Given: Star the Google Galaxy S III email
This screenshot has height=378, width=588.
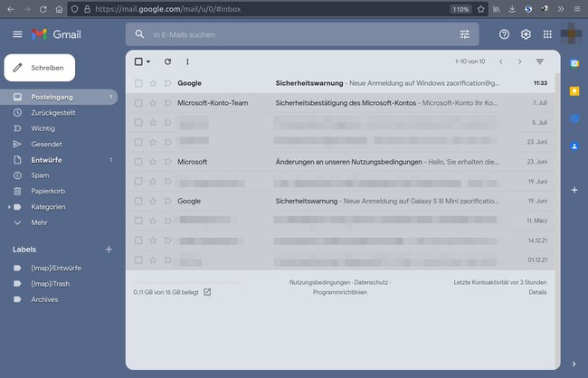Looking at the screenshot, I should pos(153,201).
